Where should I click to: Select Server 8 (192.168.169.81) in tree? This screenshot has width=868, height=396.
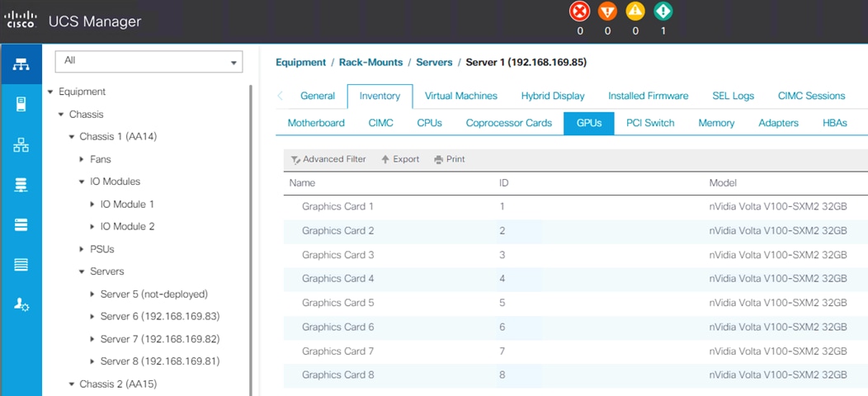[160, 361]
